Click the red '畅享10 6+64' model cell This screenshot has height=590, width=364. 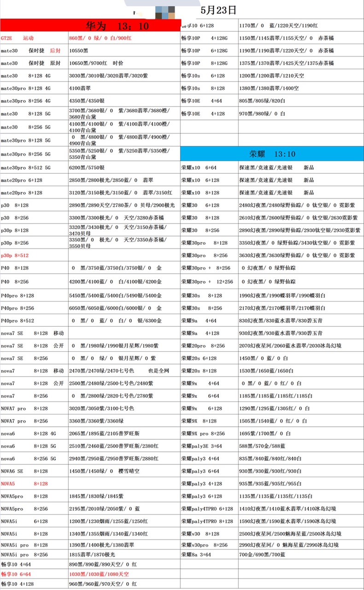34,574
